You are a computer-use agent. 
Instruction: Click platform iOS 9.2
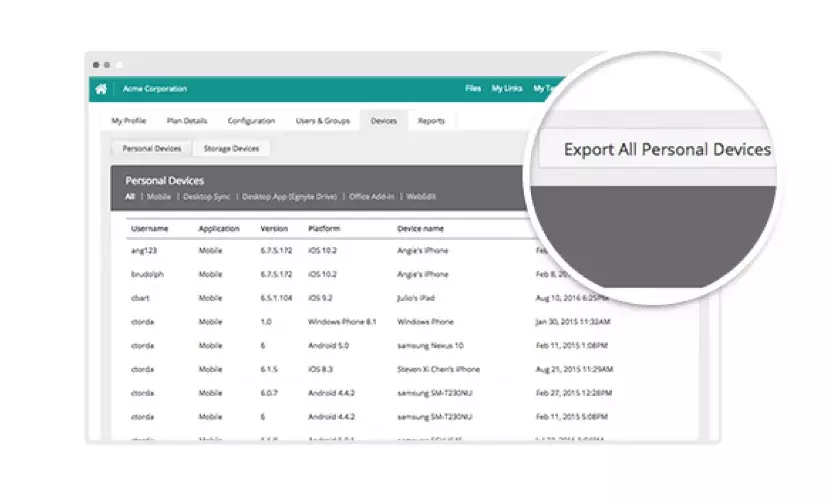click(x=320, y=298)
